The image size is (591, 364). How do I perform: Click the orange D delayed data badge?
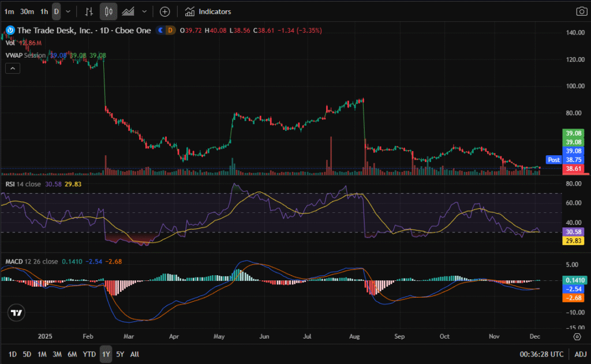coord(171,30)
